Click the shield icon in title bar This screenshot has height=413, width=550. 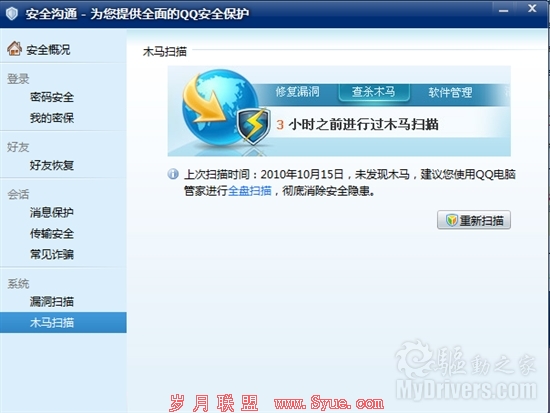click(x=12, y=13)
